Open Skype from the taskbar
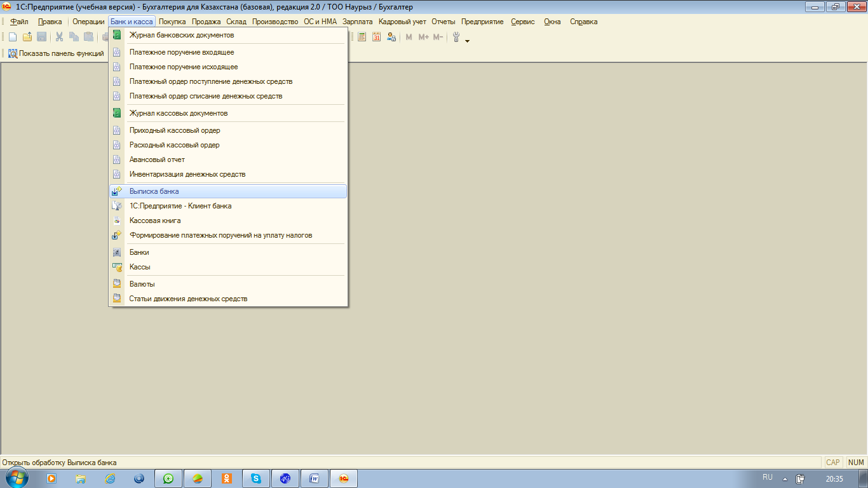This screenshot has height=488, width=868. [256, 478]
